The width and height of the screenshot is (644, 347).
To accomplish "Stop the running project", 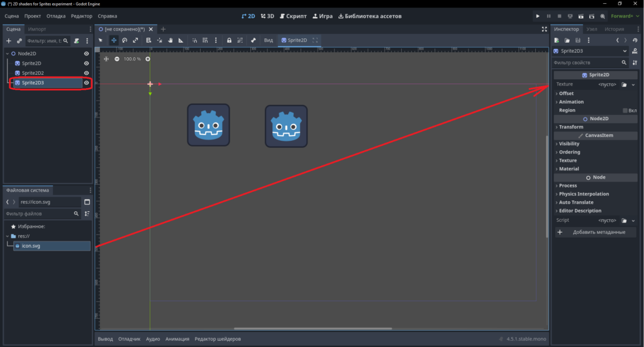I will pos(559,16).
